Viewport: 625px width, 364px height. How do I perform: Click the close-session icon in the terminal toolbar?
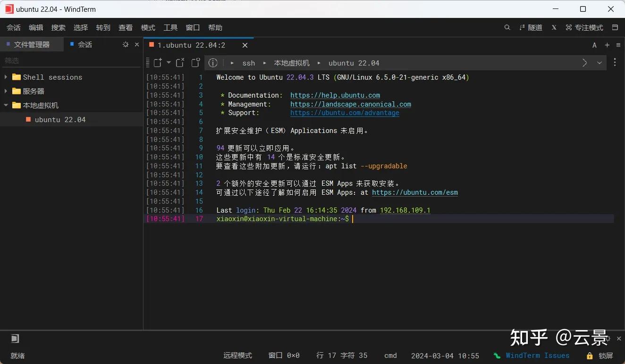pyautogui.click(x=180, y=63)
